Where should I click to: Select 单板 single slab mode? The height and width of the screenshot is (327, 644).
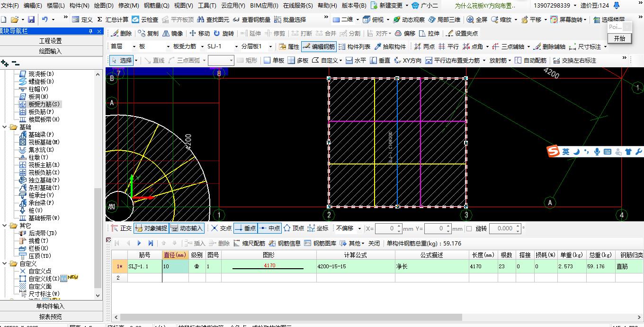[274, 60]
